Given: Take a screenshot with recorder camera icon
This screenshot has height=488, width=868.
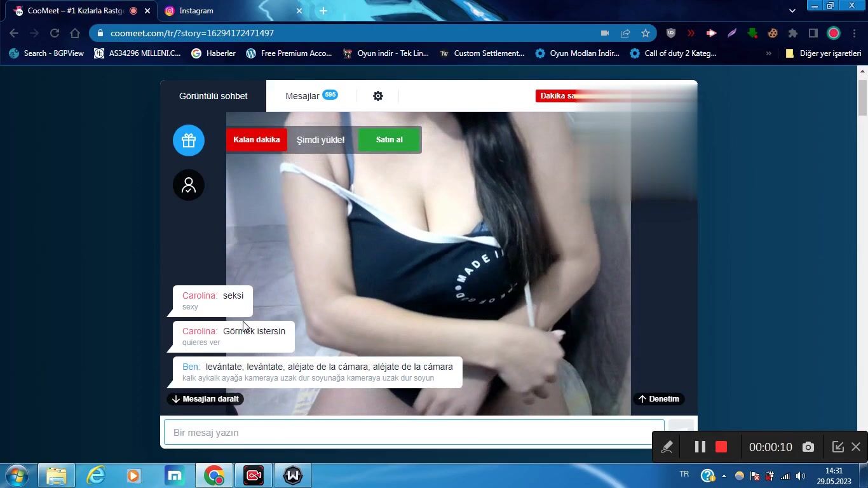Looking at the screenshot, I should [x=808, y=447].
